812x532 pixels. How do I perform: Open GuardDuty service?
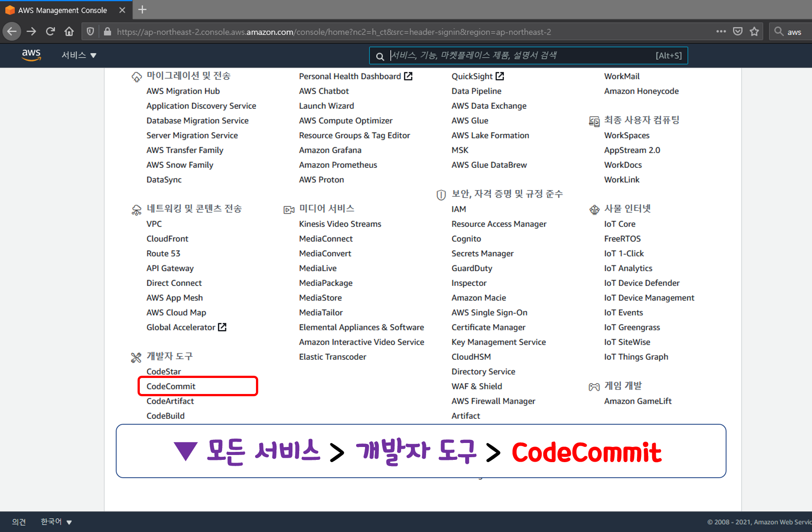(472, 268)
